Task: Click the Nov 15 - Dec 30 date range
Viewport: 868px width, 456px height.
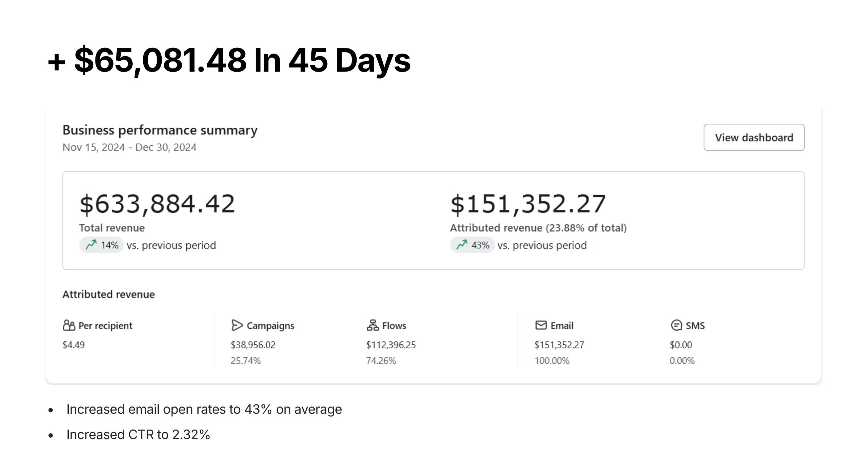Action: click(x=129, y=147)
